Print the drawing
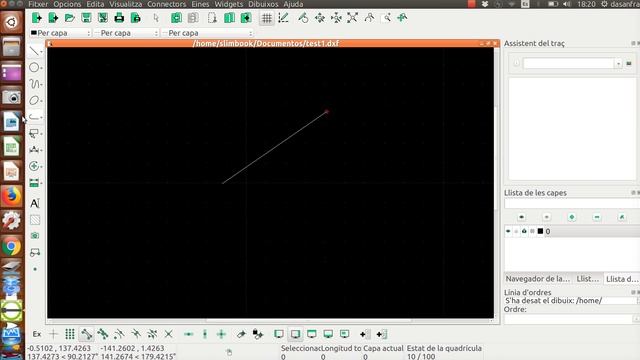 tap(119, 18)
